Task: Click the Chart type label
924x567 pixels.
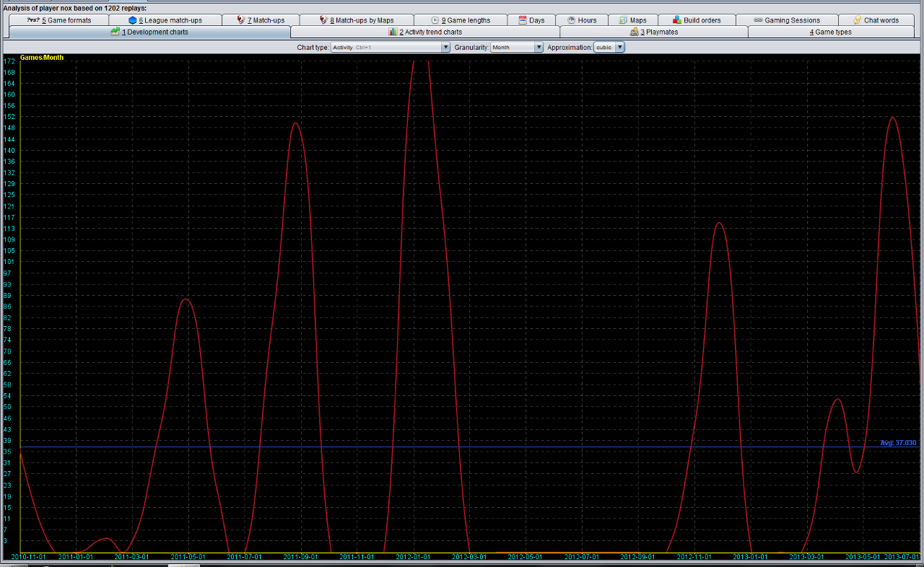Action: pyautogui.click(x=313, y=47)
